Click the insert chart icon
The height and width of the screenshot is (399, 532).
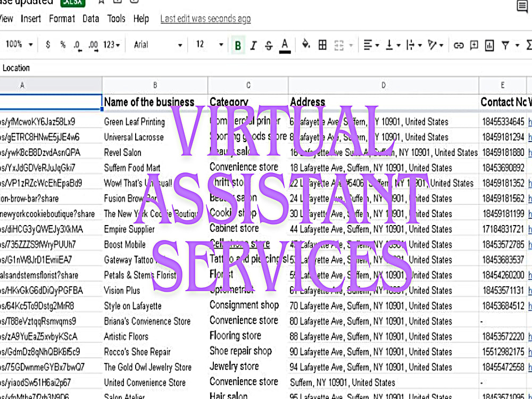[489, 45]
